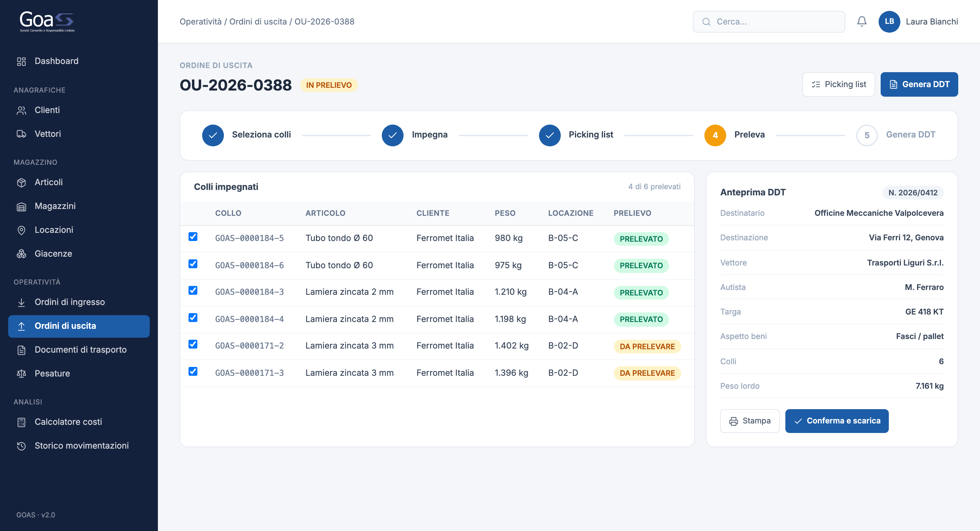Open Ordini di uscita menu item
Screen dimensions: 980x531
tap(79, 326)
